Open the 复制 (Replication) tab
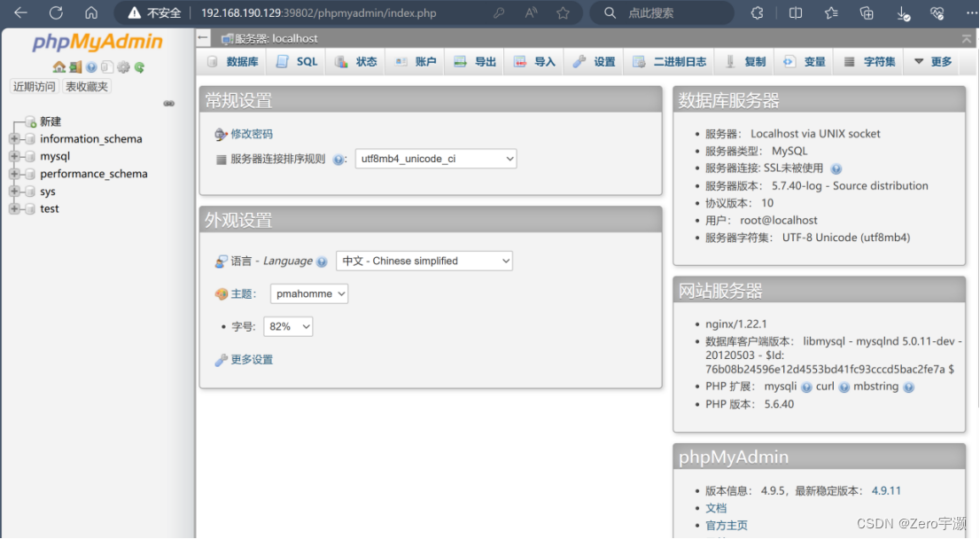The image size is (980, 539). click(745, 61)
